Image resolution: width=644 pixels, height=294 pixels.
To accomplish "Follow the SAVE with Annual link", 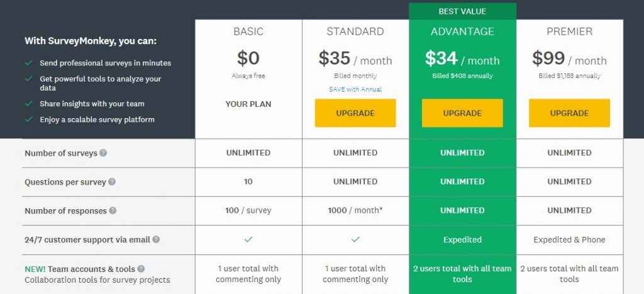I will click(x=355, y=89).
